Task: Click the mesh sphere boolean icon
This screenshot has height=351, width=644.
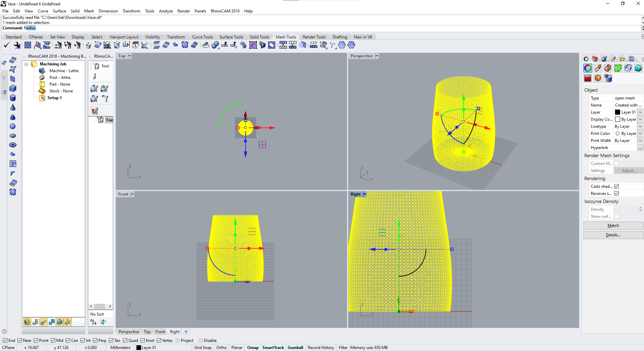Action: [x=215, y=45]
